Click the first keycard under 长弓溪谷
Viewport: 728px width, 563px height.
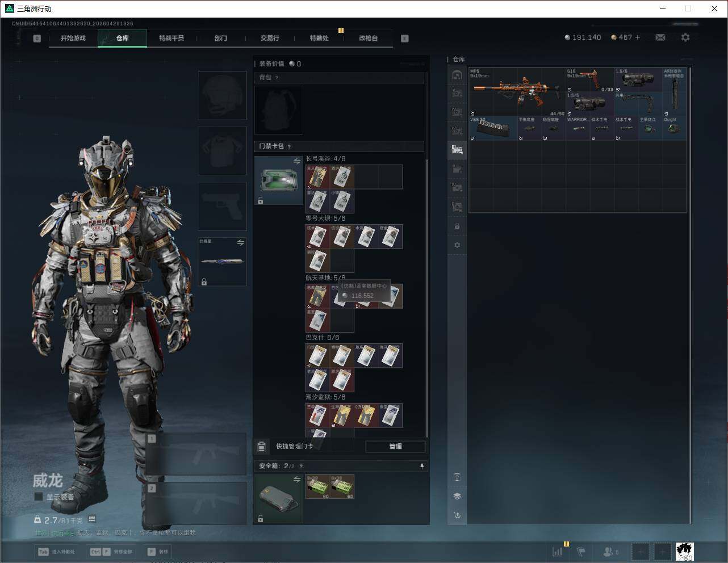click(x=318, y=177)
